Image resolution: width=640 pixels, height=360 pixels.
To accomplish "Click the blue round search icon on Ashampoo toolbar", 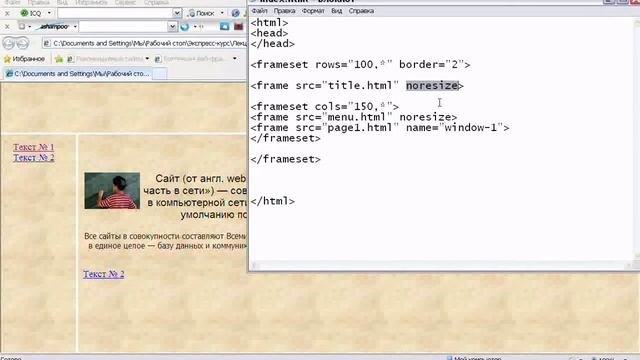I will pos(185,27).
